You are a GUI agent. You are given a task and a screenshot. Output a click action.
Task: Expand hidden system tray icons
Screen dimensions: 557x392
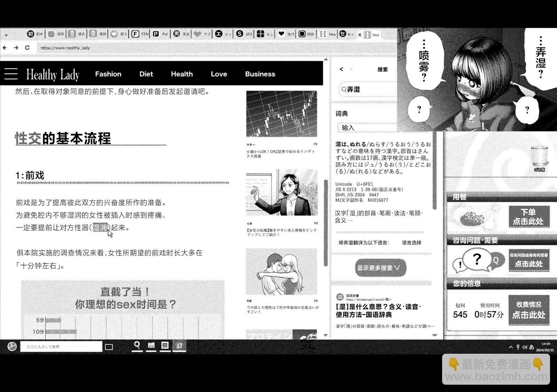pyautogui.click(x=511, y=347)
